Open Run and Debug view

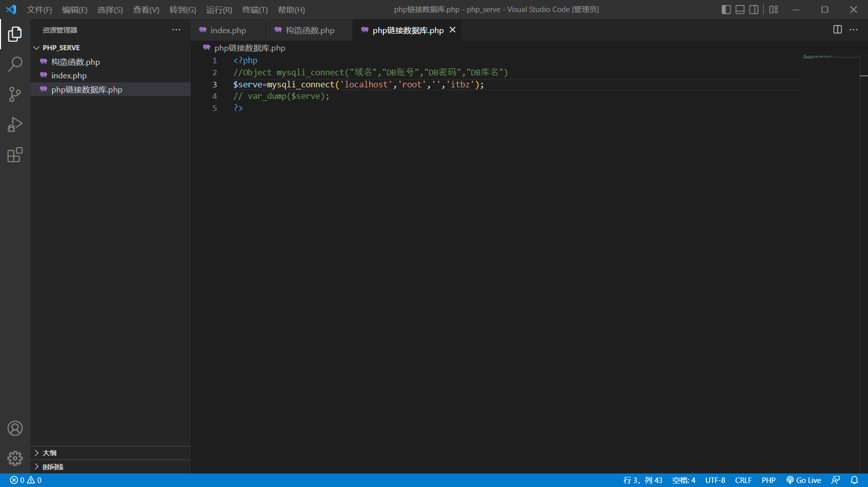[15, 125]
